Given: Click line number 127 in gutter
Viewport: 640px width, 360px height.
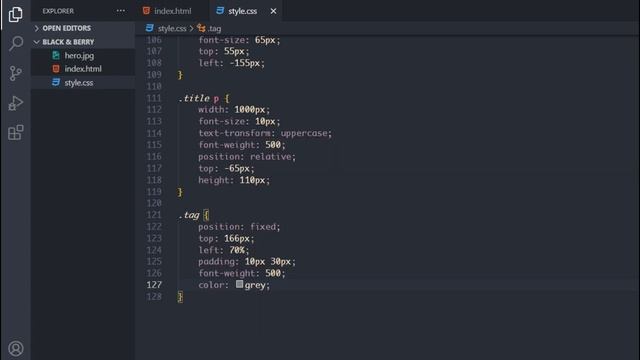Looking at the screenshot, I should pos(154,285).
